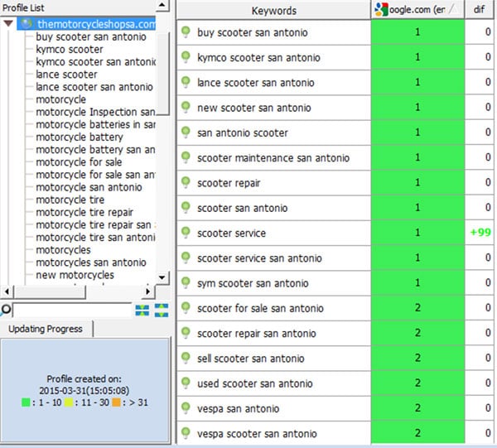The image size is (497, 448).
Task: Click the lightbulb icon beside 'sell scooter san antonio'
Action: [x=186, y=358]
